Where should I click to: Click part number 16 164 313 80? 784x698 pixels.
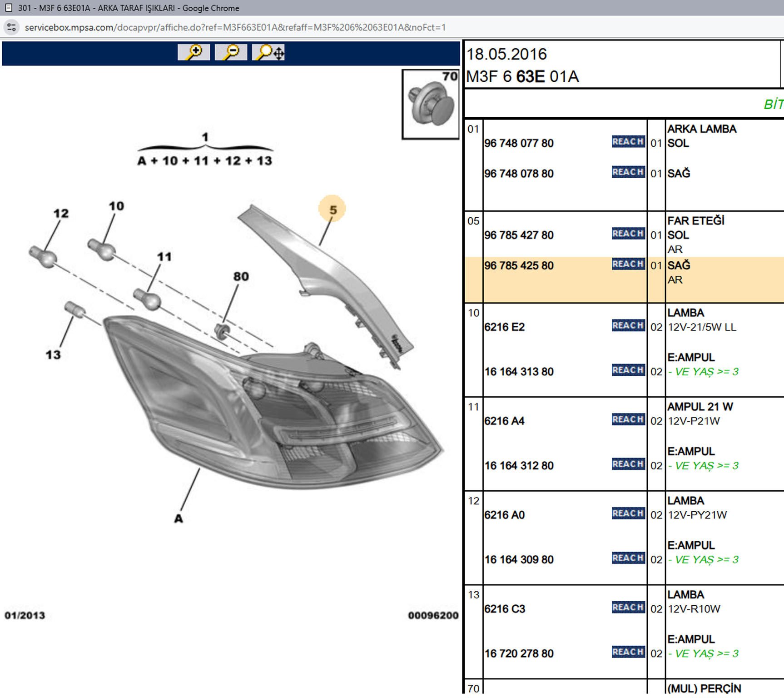click(519, 372)
